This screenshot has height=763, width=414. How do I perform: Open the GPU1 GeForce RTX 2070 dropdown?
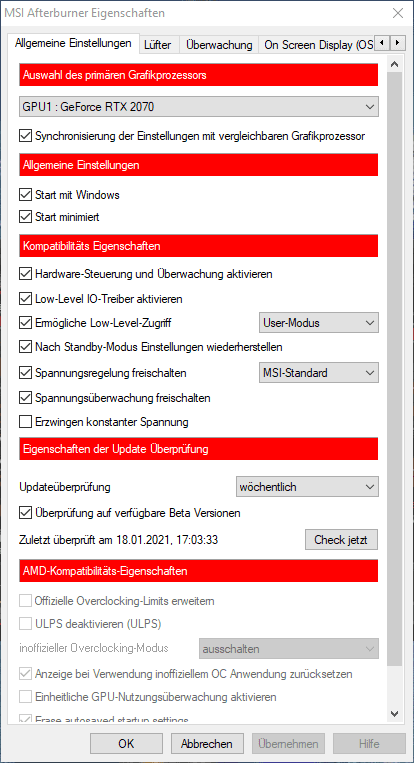198,107
